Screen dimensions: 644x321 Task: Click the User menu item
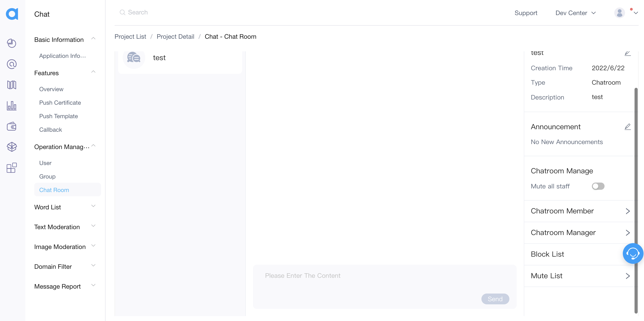(46, 163)
